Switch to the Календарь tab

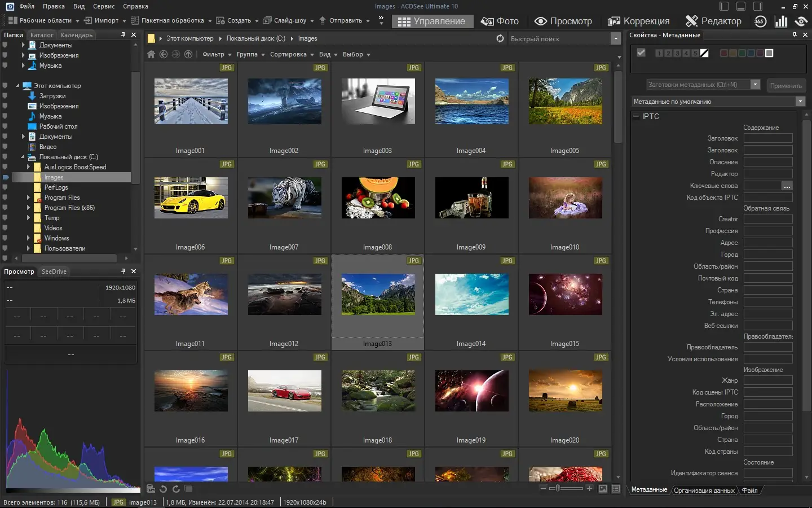[x=77, y=35]
